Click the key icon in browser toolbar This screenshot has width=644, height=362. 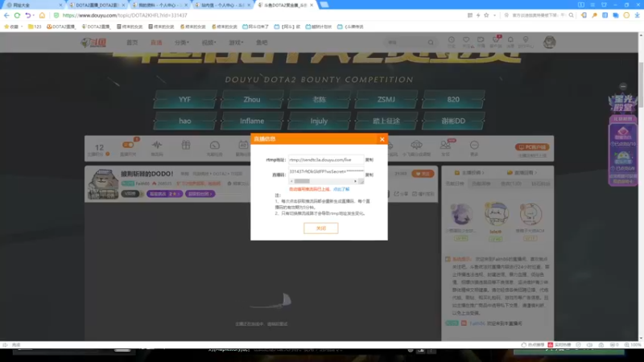[x=594, y=15]
